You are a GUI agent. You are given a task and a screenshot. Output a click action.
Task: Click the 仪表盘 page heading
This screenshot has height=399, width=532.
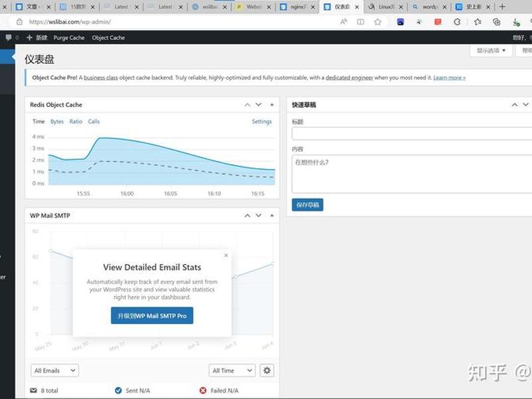click(x=39, y=59)
